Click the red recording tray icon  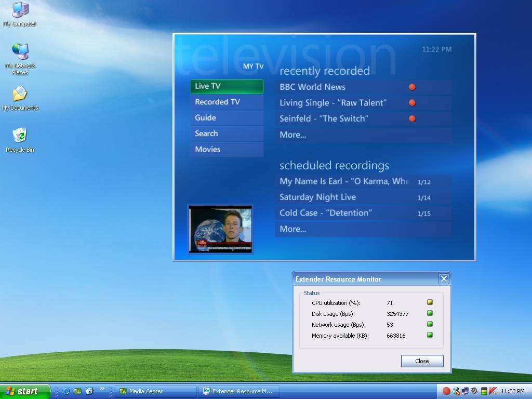446,391
